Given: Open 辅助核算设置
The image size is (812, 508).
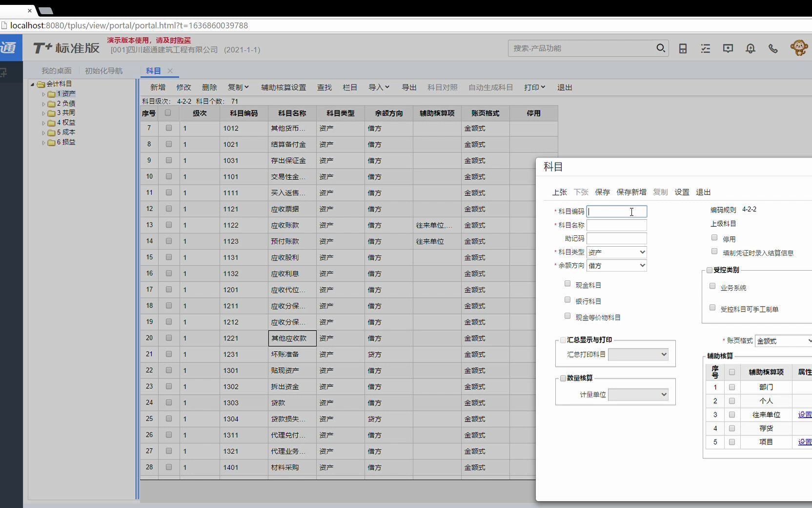Looking at the screenshot, I should [284, 87].
